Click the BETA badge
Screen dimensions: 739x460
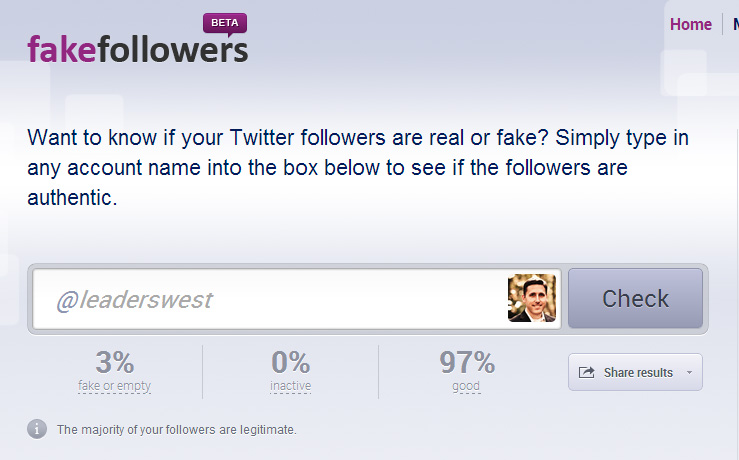tap(225, 23)
